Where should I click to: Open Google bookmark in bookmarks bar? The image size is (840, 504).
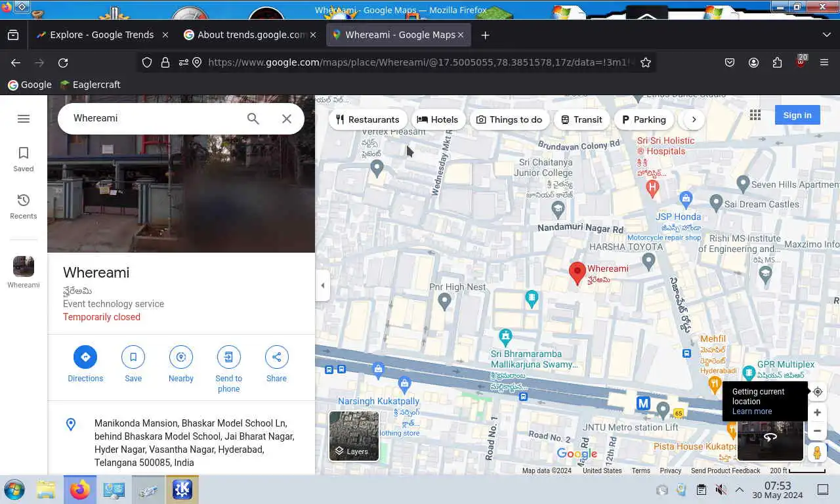click(30, 85)
